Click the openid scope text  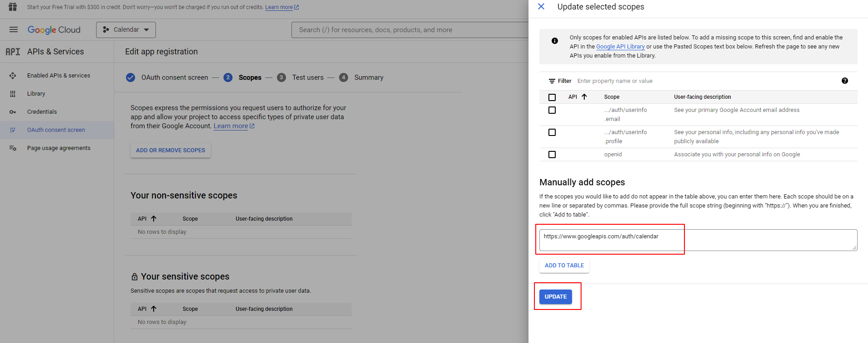click(x=613, y=155)
